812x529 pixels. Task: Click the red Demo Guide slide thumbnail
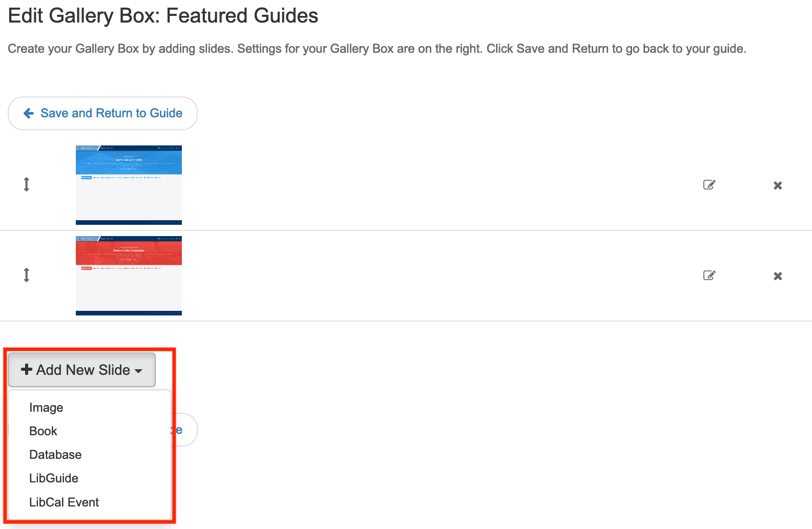click(x=129, y=276)
